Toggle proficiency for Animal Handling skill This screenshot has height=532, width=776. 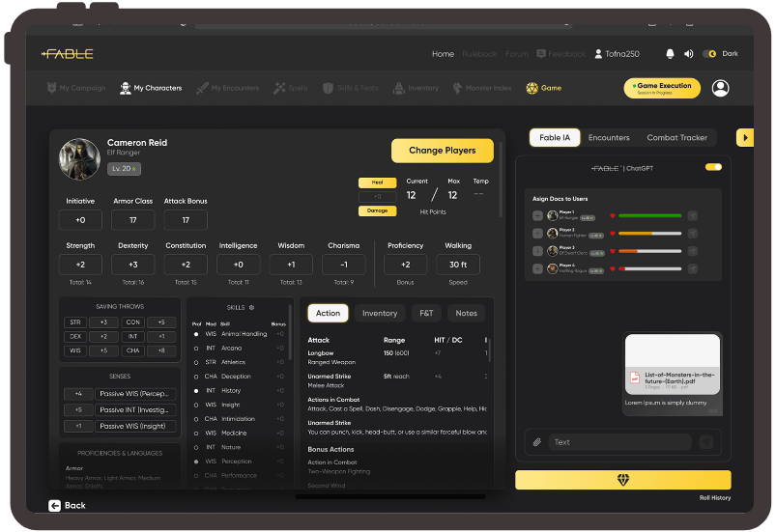point(197,334)
